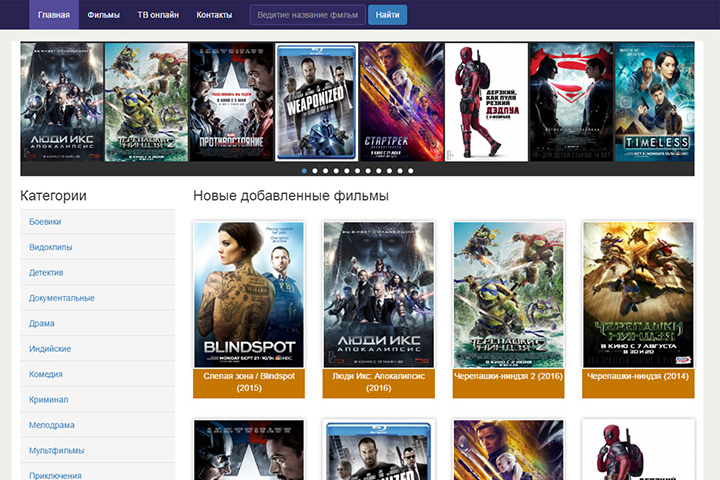Open Люди Икс Апокалипсис poster in new films
The image size is (720, 480).
[x=379, y=294]
